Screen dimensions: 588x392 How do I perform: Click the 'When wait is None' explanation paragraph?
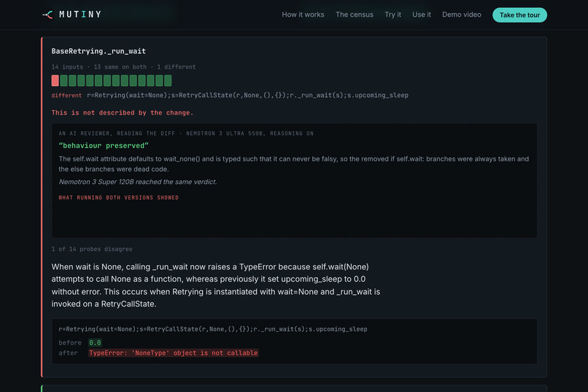[x=216, y=285]
